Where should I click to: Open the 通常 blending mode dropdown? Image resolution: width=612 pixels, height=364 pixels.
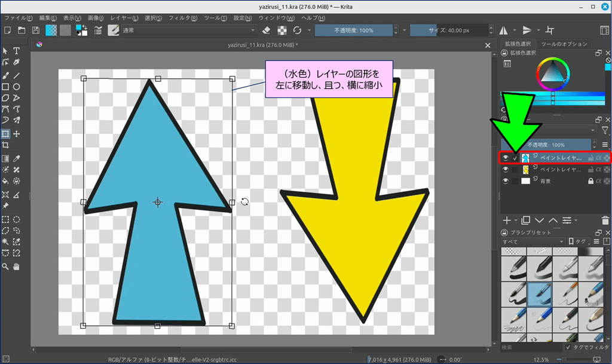coord(188,30)
